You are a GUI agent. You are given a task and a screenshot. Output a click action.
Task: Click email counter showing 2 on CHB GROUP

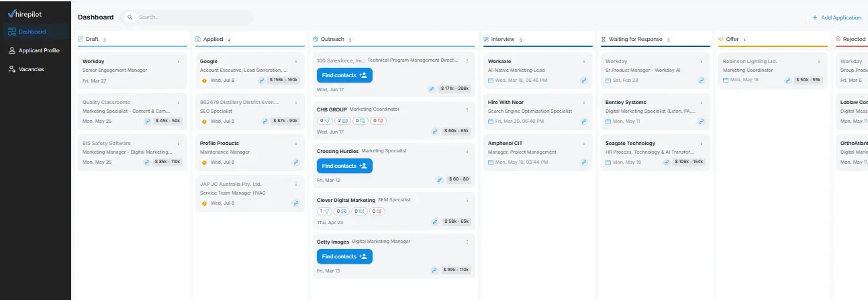point(342,121)
